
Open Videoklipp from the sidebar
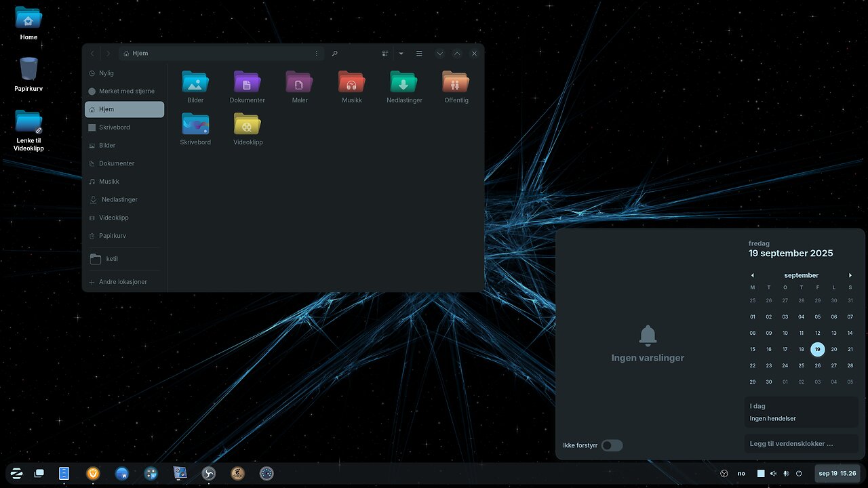(x=124, y=218)
